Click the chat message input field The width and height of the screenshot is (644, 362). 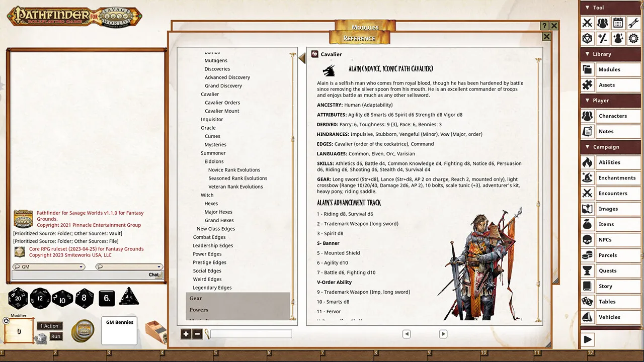[87, 275]
